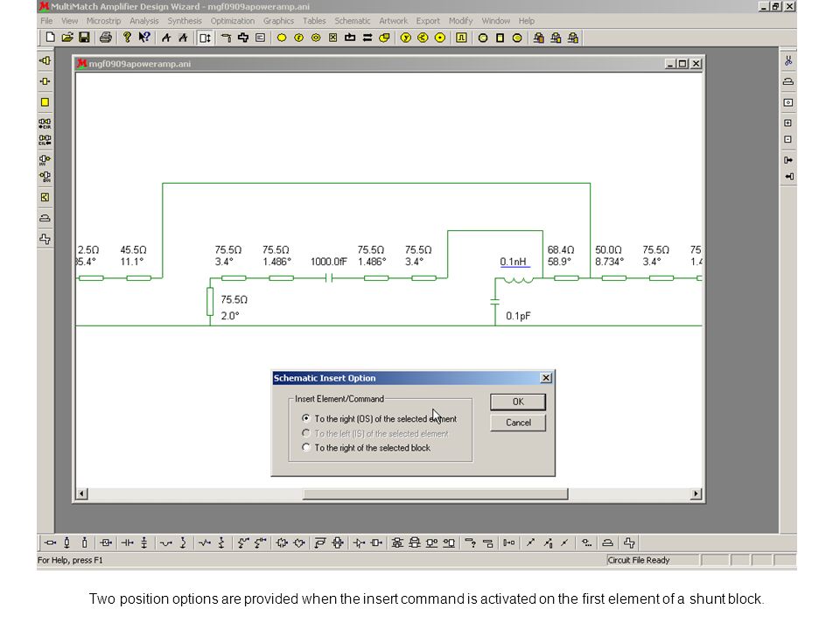Click the schematic scroll left arrow
The height and width of the screenshot is (630, 840).
pos(81,493)
